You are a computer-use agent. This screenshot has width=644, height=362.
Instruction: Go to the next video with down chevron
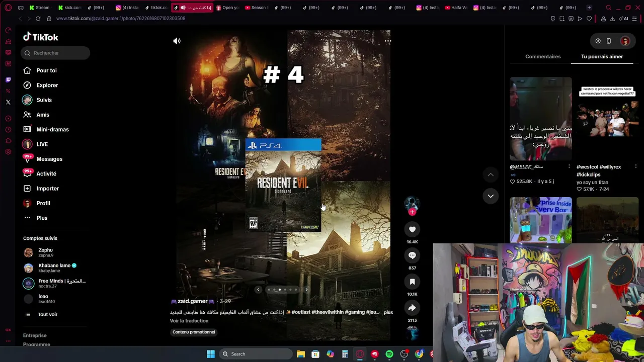[x=491, y=196]
